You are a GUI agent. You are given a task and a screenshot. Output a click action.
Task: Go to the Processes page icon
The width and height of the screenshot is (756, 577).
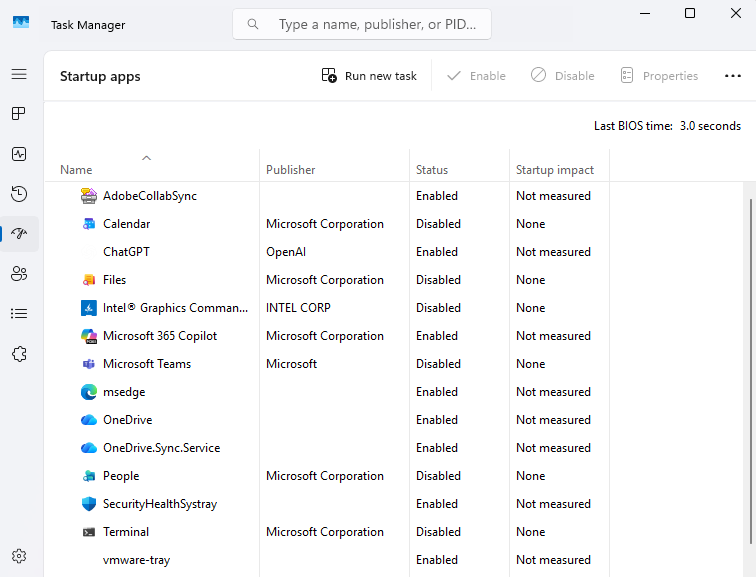click(19, 114)
